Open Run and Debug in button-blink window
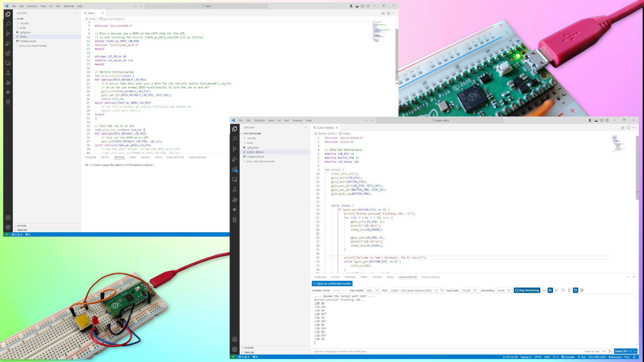This screenshot has width=644, height=362. pos(234,159)
